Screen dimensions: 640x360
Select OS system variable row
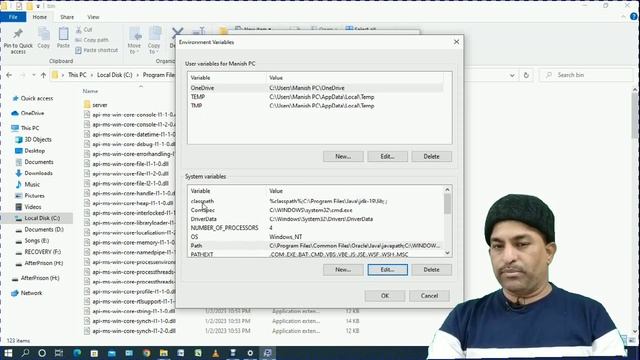316,237
